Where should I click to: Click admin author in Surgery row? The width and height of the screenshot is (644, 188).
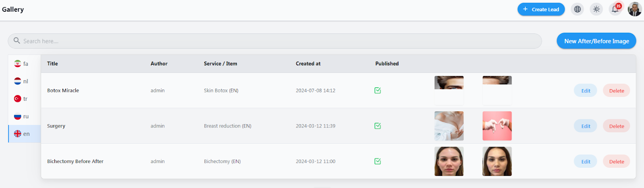[x=158, y=126]
